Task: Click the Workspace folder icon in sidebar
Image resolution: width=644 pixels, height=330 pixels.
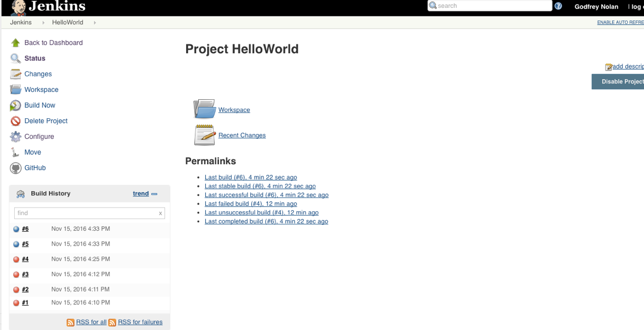Action: [x=16, y=90]
